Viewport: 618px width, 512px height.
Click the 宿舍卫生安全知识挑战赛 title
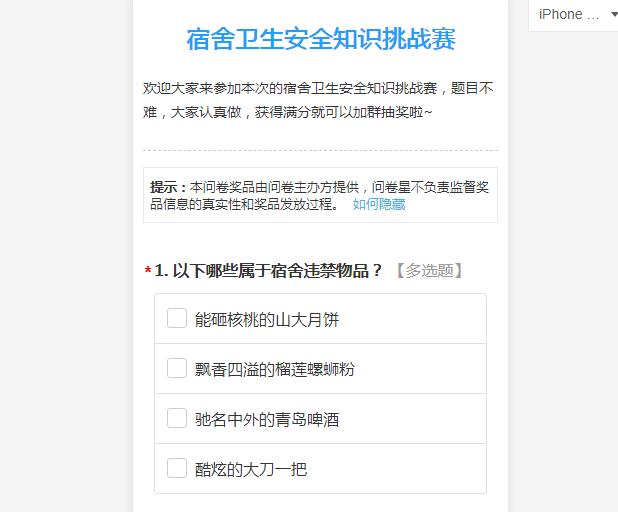(321, 39)
